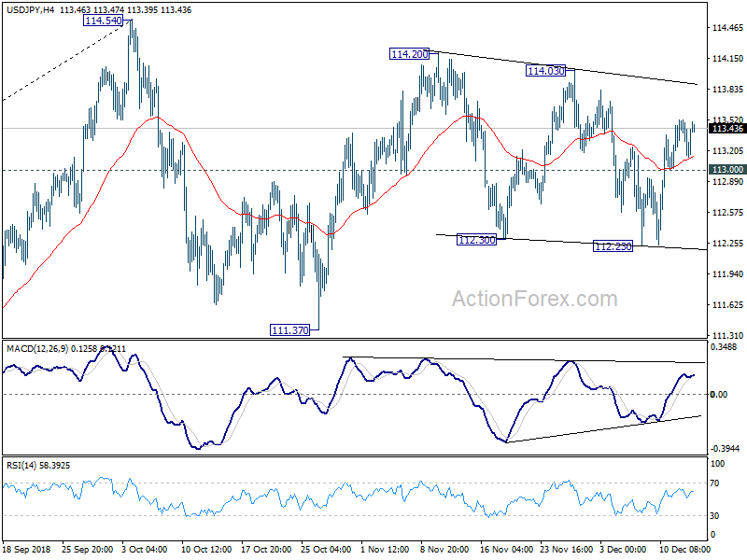Click the 10 Oct 12:00 date label
Screen dimensions: 747x560
click(206, 549)
